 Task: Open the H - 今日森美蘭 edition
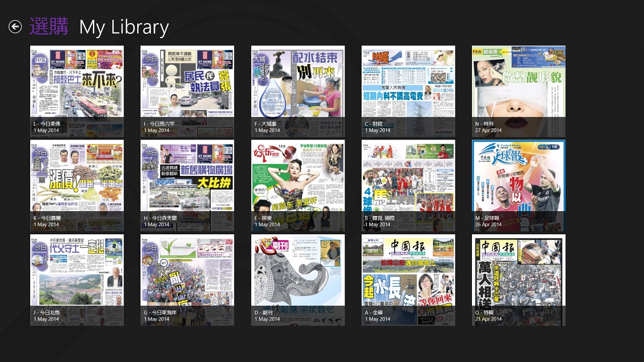pyautogui.click(x=187, y=179)
